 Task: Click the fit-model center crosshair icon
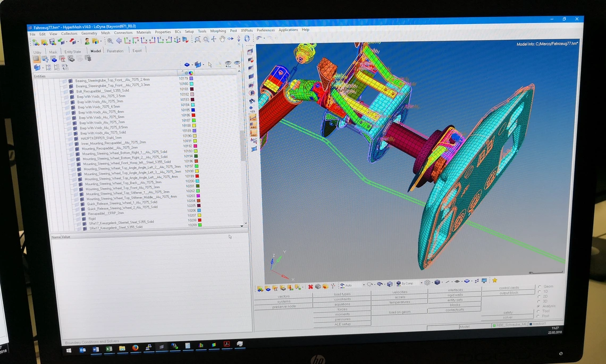(x=214, y=39)
